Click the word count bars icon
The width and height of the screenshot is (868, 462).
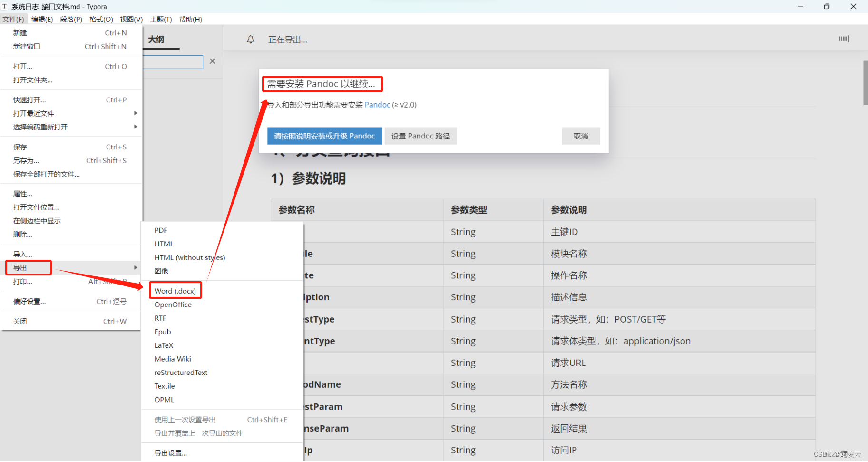[843, 39]
